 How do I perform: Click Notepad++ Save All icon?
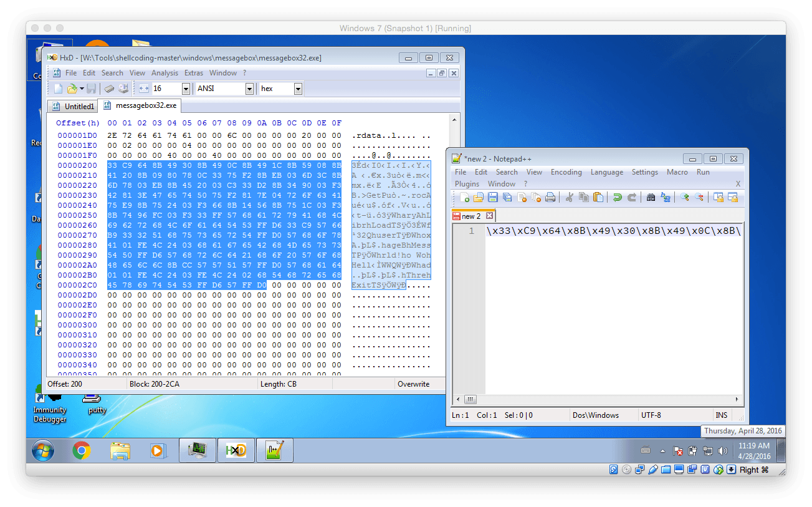pyautogui.click(x=507, y=198)
